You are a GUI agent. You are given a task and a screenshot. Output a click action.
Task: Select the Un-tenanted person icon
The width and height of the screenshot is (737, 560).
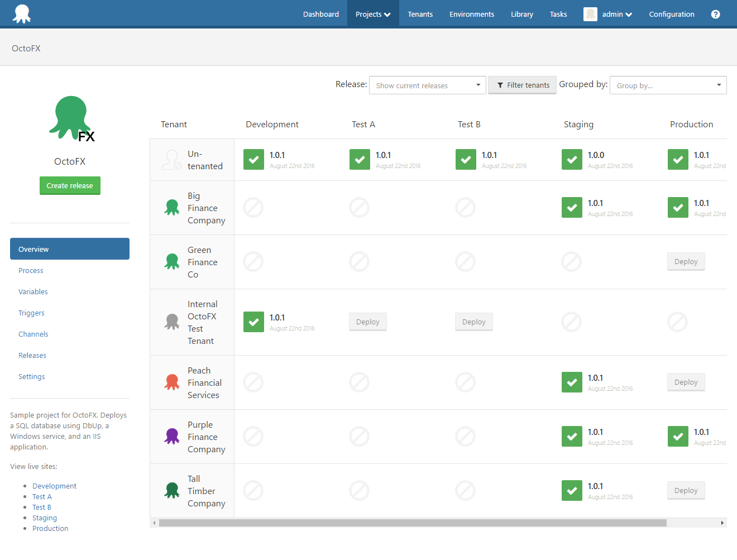click(x=171, y=159)
